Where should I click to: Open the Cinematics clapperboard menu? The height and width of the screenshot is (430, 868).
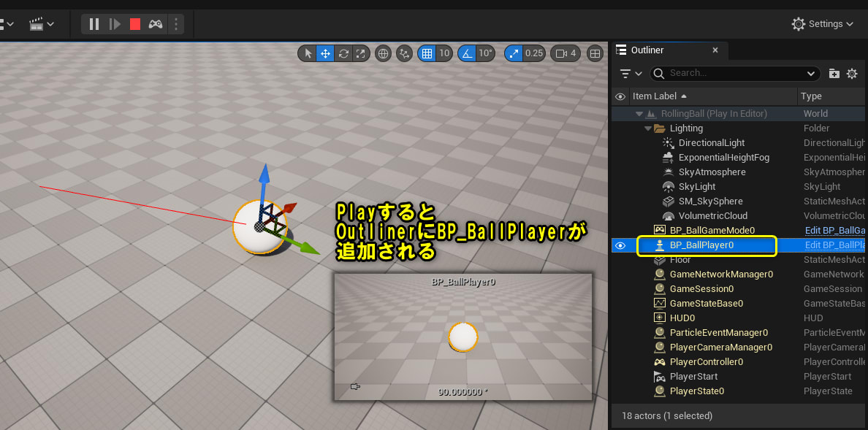[x=35, y=23]
